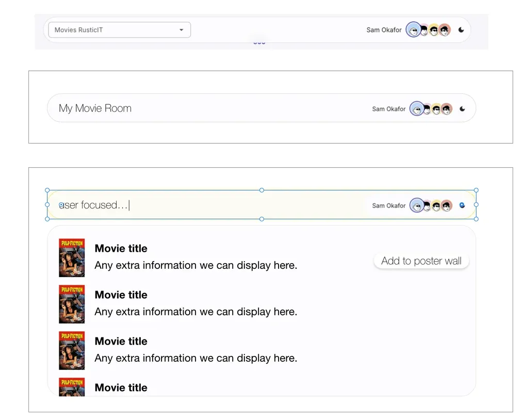Select red avatar in user focused bar

(x=447, y=206)
